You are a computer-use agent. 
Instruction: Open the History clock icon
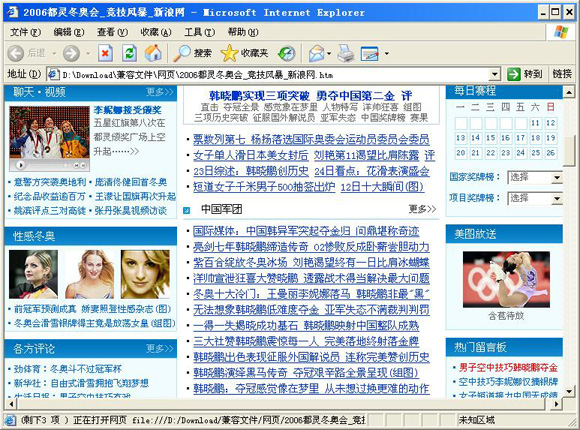[287, 54]
